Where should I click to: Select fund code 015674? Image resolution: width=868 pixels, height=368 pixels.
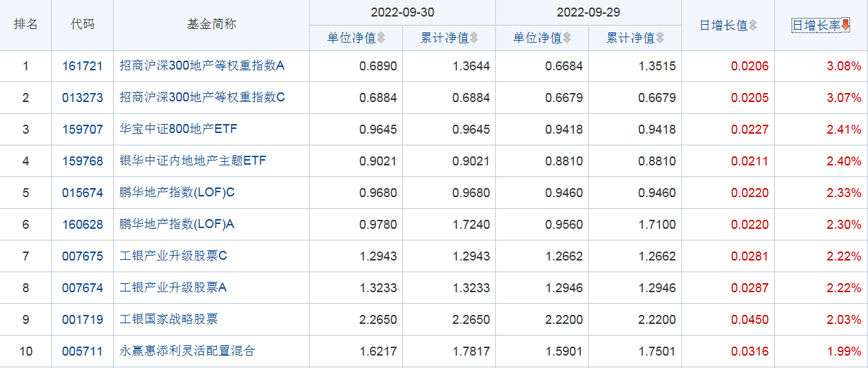click(82, 193)
